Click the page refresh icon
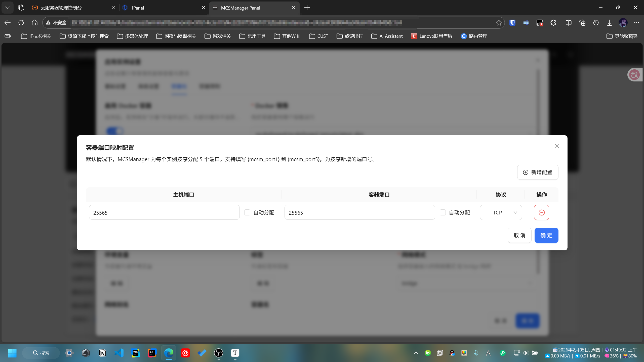 (x=21, y=23)
